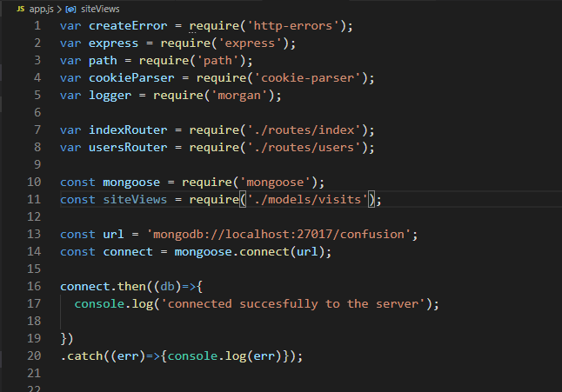Viewport: 562px width, 392px height.
Task: Click the 'cookie-parser' string
Action: (307, 78)
